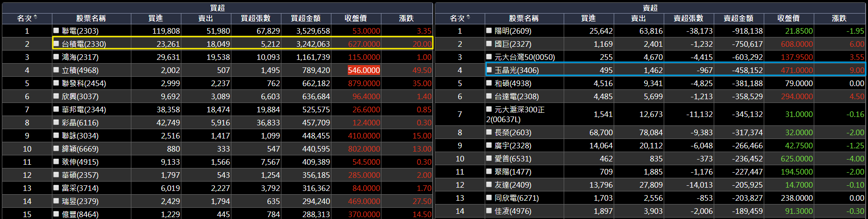
Task: Open stock 台達電(2308)
Action: [x=516, y=96]
